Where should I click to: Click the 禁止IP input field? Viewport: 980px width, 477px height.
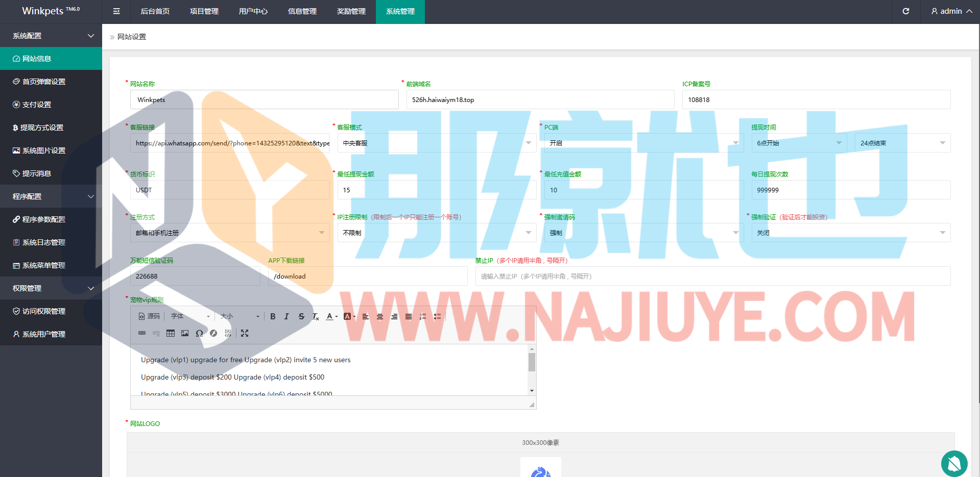pyautogui.click(x=712, y=276)
